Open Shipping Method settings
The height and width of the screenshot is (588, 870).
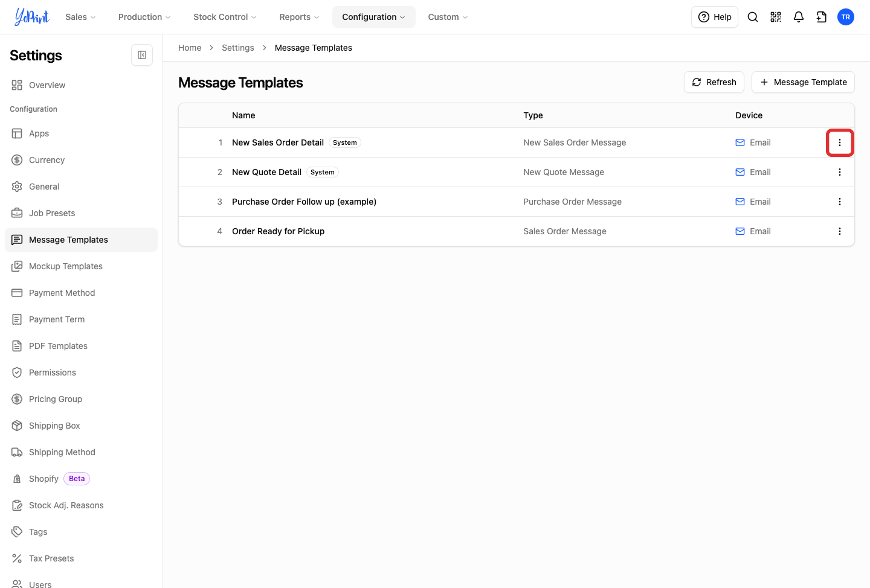[x=81, y=452]
